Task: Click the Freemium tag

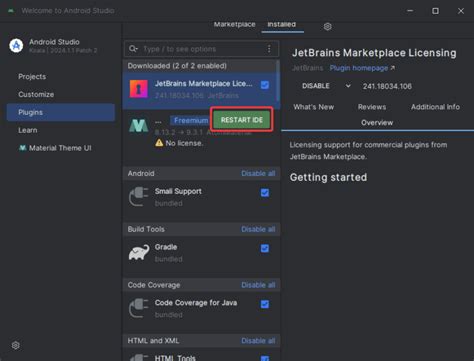Action: [x=190, y=120]
